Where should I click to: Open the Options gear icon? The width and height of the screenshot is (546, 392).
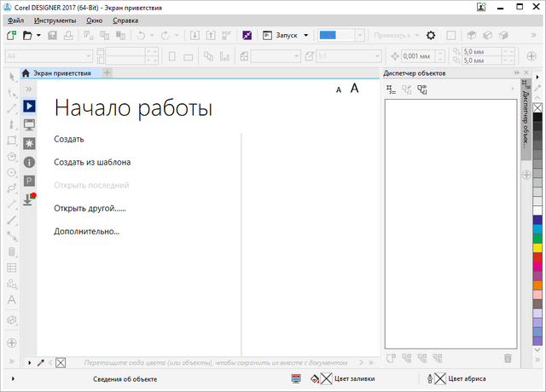coord(431,36)
